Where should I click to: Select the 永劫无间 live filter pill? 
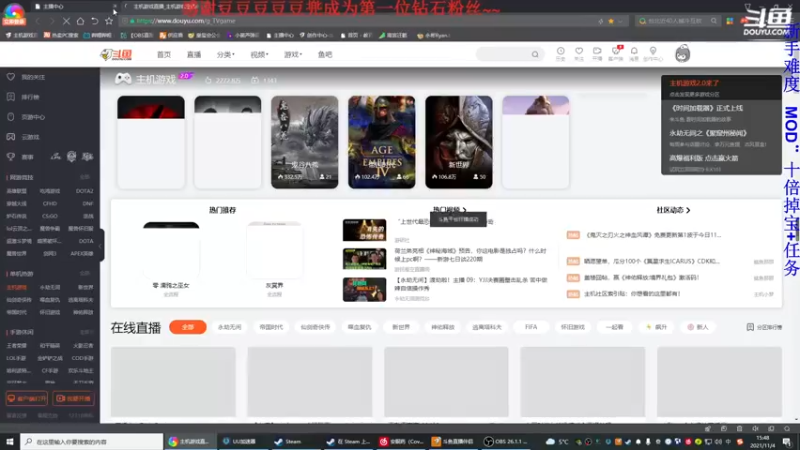229,327
